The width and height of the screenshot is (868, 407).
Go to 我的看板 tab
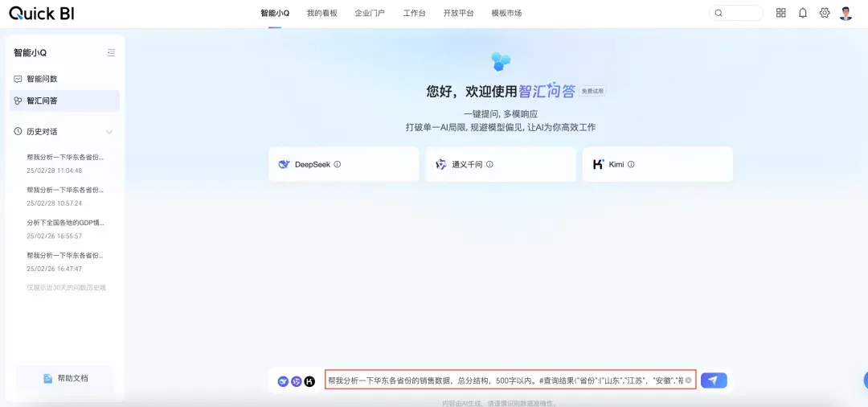tap(322, 14)
